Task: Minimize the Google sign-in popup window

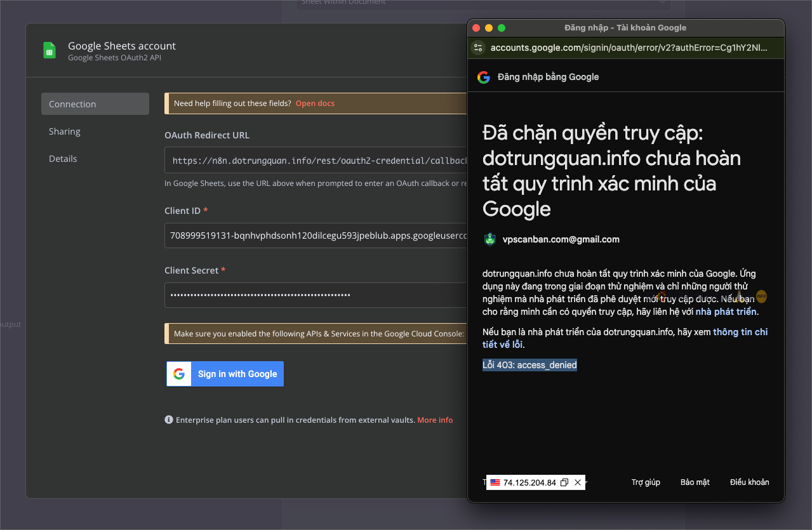Action: [489, 28]
